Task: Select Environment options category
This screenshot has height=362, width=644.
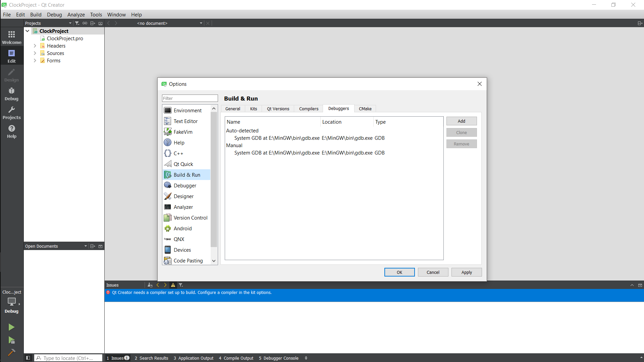Action: click(186, 110)
